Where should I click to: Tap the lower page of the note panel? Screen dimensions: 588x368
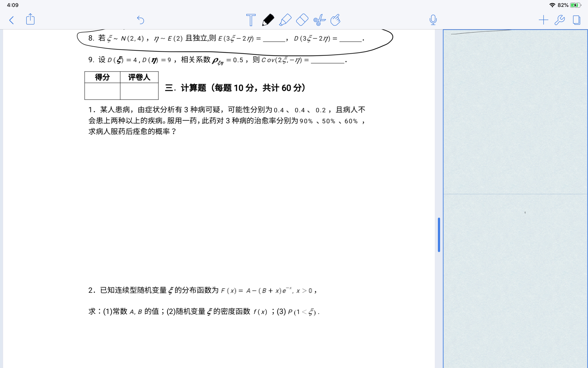tap(515, 281)
